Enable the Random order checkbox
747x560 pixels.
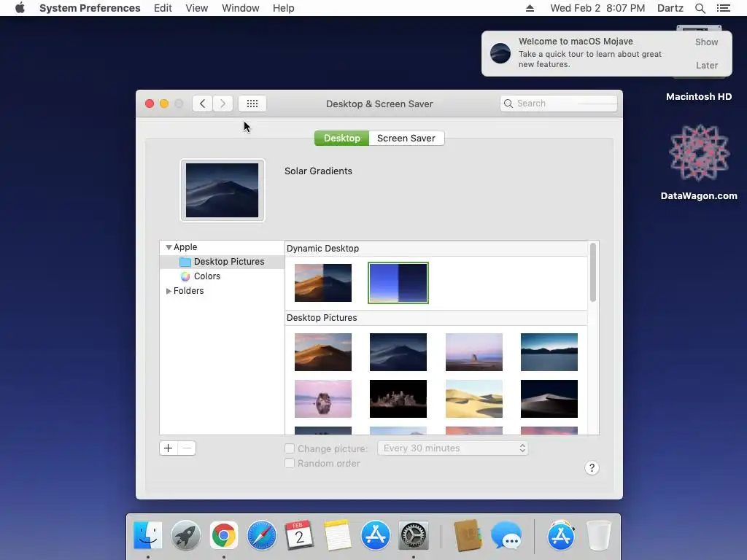pos(289,463)
